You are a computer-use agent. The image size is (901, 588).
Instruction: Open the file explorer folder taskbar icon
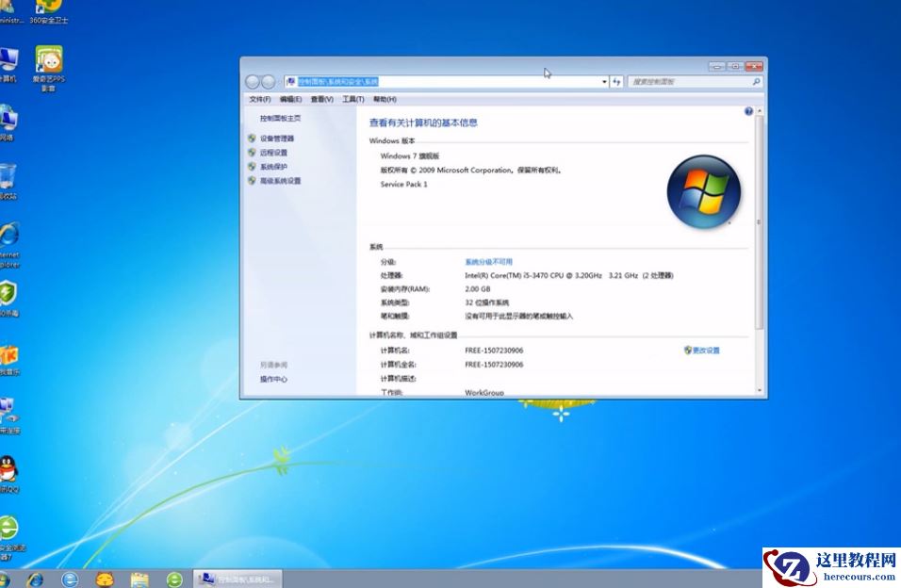(139, 579)
